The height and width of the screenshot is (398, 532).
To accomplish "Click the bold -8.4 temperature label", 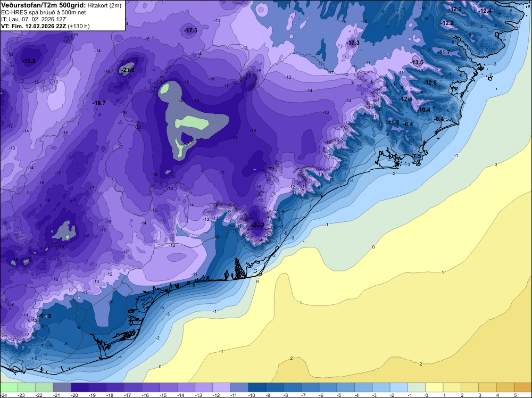I will 439,119.
